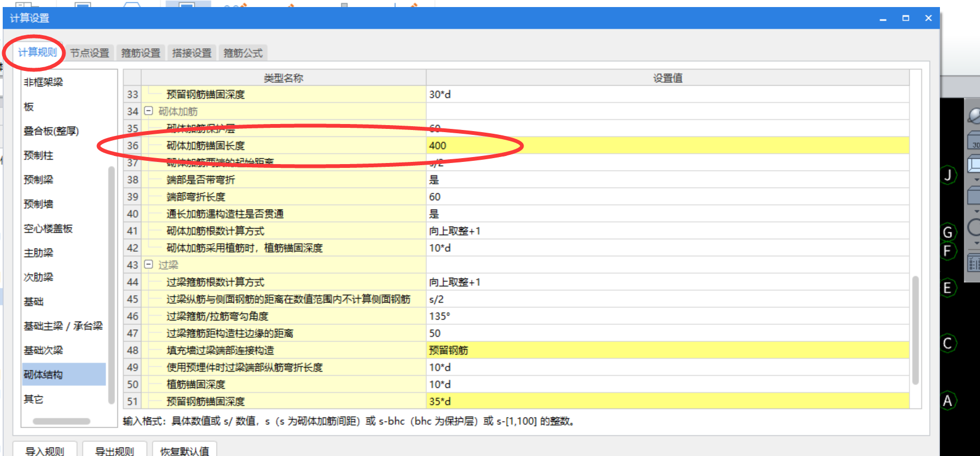
Task: Click the 类型名称 column header
Action: click(284, 78)
